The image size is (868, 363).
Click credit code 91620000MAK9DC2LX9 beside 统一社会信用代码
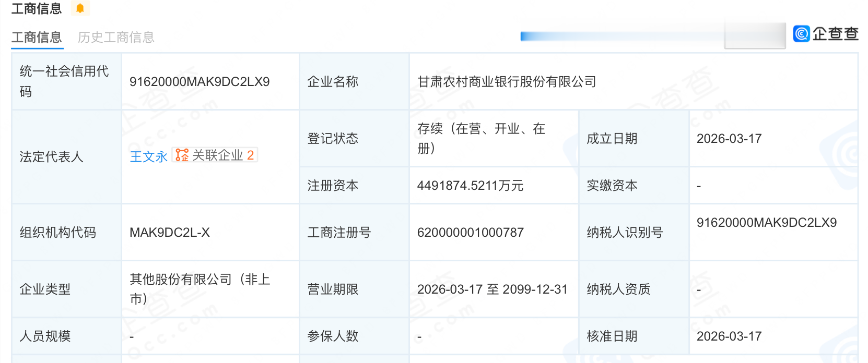pyautogui.click(x=200, y=82)
